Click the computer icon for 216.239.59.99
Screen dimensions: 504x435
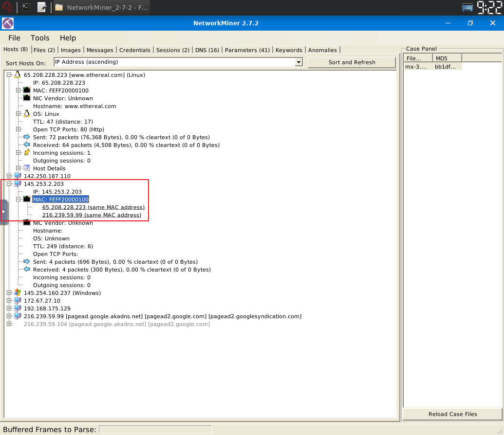(18, 316)
